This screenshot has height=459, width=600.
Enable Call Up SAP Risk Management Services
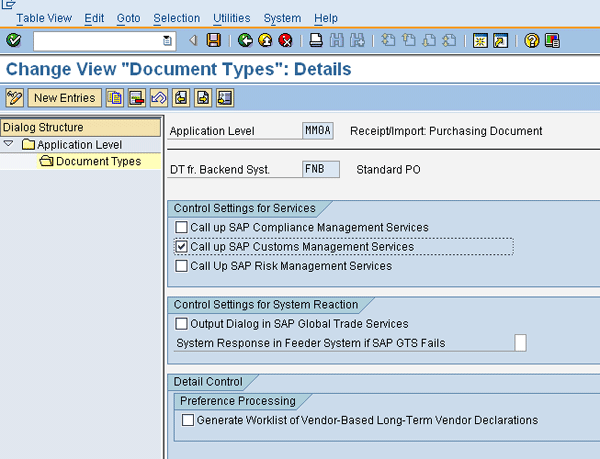pos(181,266)
